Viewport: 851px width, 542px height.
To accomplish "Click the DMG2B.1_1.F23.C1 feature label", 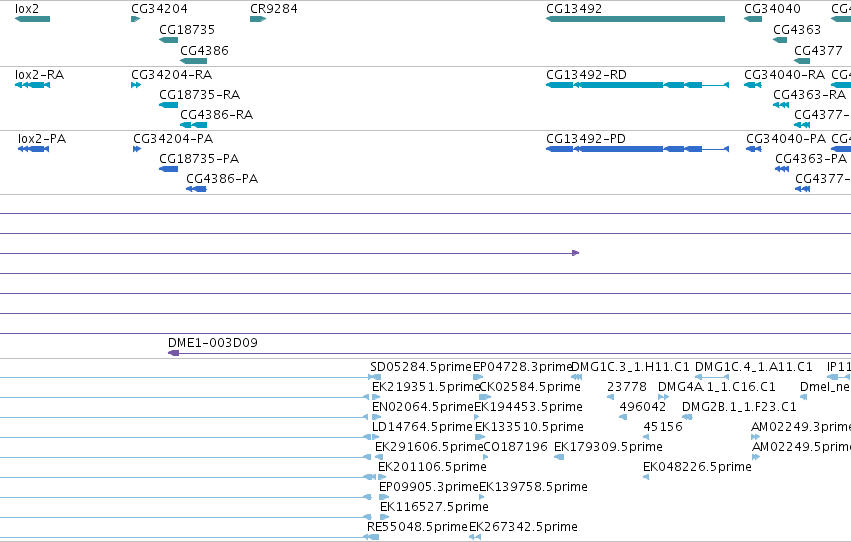I will 739,406.
